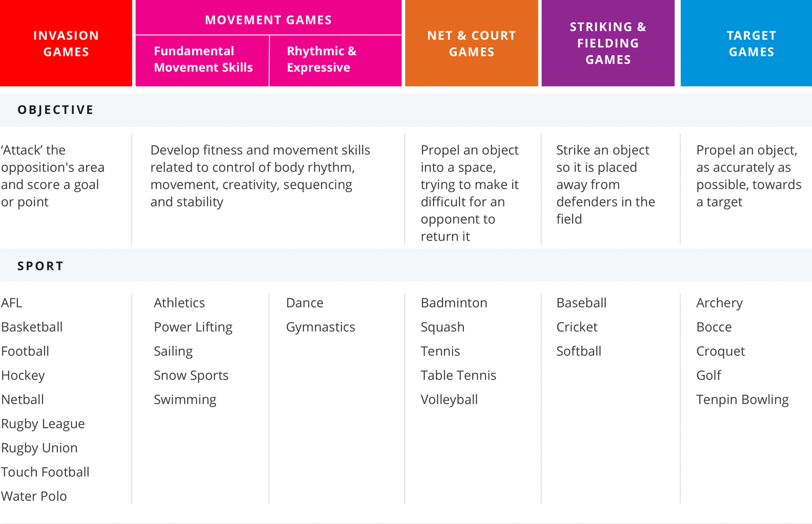Select the Movement Games heading
The height and width of the screenshot is (524, 812).
[268, 20]
